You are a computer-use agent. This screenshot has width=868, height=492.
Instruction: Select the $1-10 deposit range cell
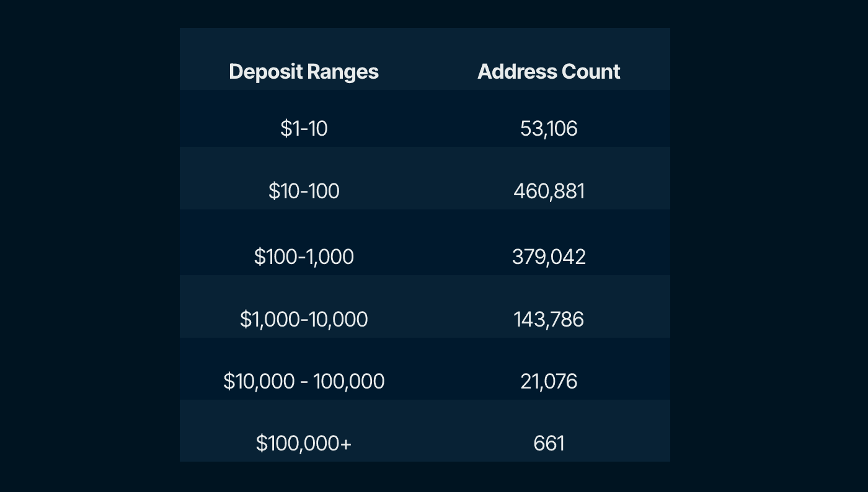pos(304,128)
